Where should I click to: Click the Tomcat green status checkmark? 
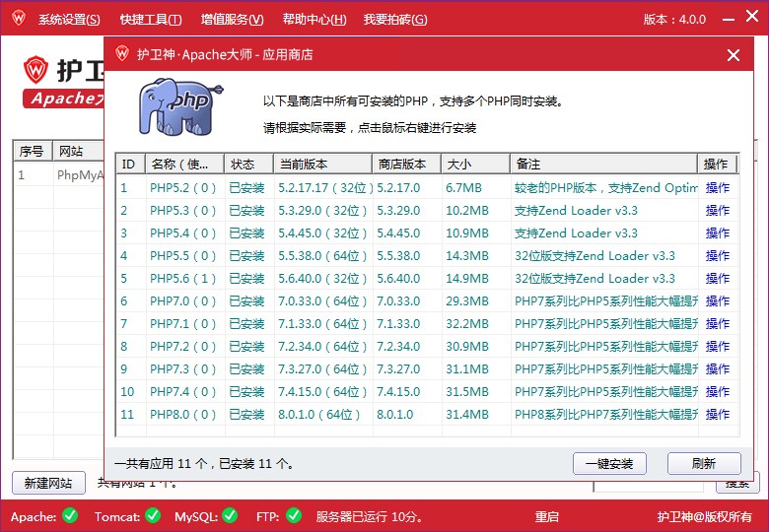152,515
